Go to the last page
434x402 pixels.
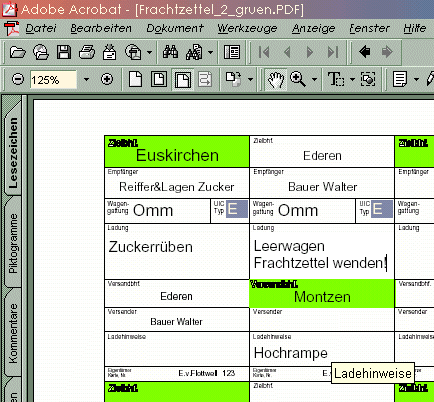click(333, 52)
